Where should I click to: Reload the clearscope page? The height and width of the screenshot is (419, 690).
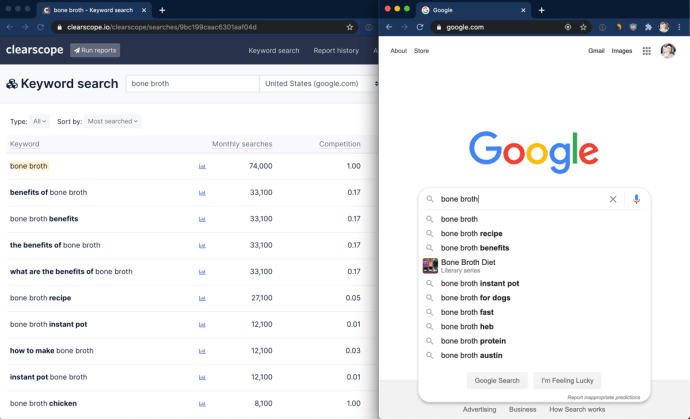pyautogui.click(x=40, y=27)
